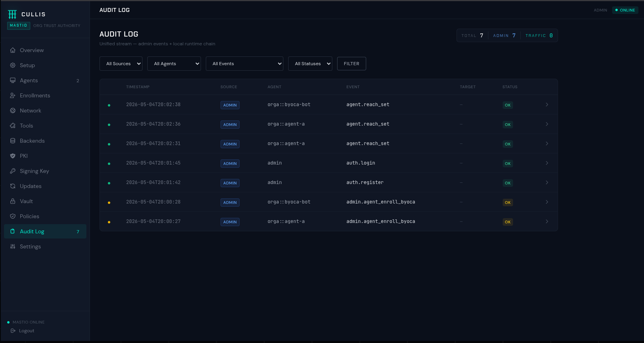Navigate to the Policies page

tap(45, 216)
